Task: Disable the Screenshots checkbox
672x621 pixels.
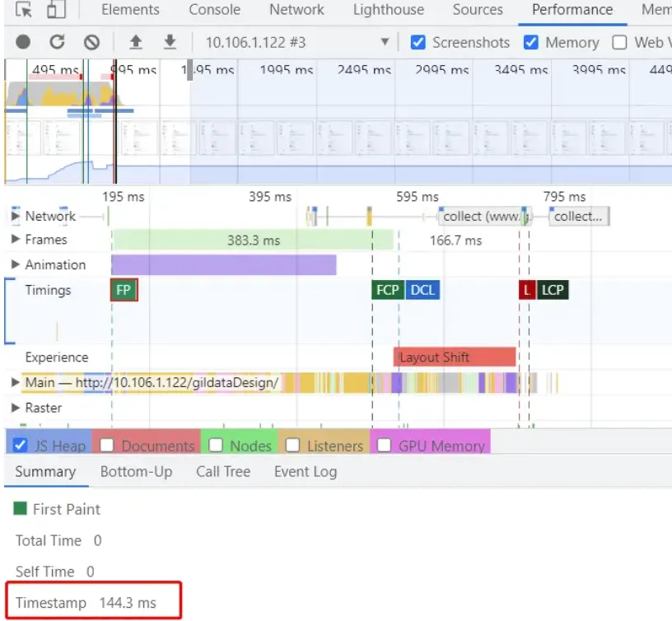Action: (418, 42)
